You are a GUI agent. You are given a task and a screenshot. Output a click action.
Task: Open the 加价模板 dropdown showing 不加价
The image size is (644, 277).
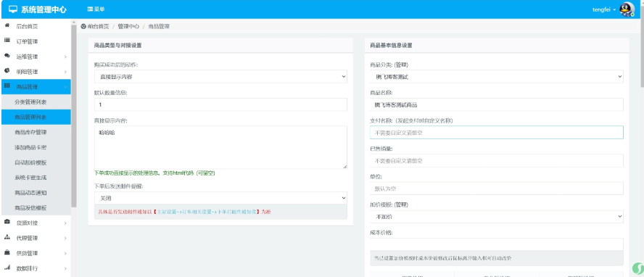tap(497, 216)
